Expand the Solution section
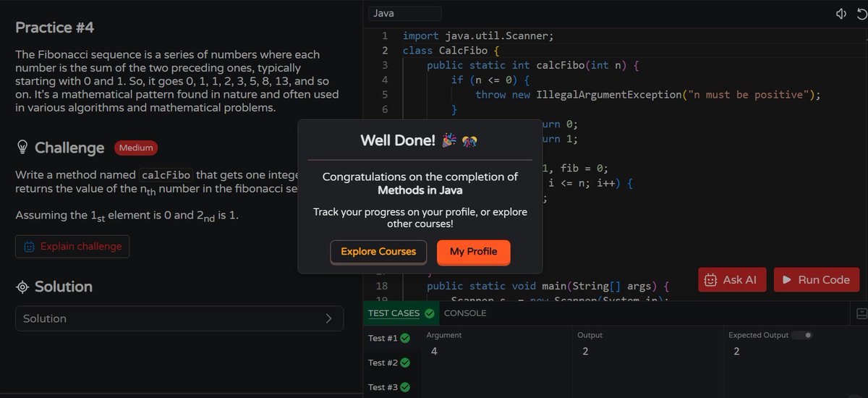 (179, 318)
